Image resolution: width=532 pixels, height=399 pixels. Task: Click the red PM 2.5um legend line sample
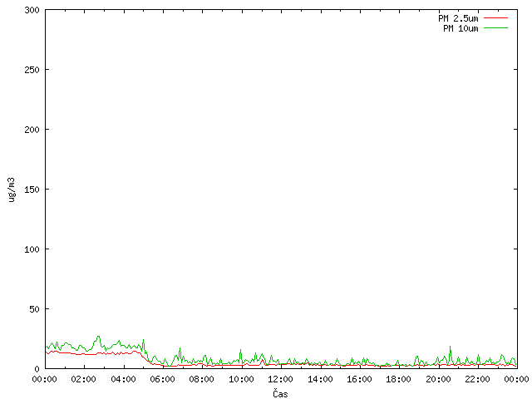click(x=495, y=18)
